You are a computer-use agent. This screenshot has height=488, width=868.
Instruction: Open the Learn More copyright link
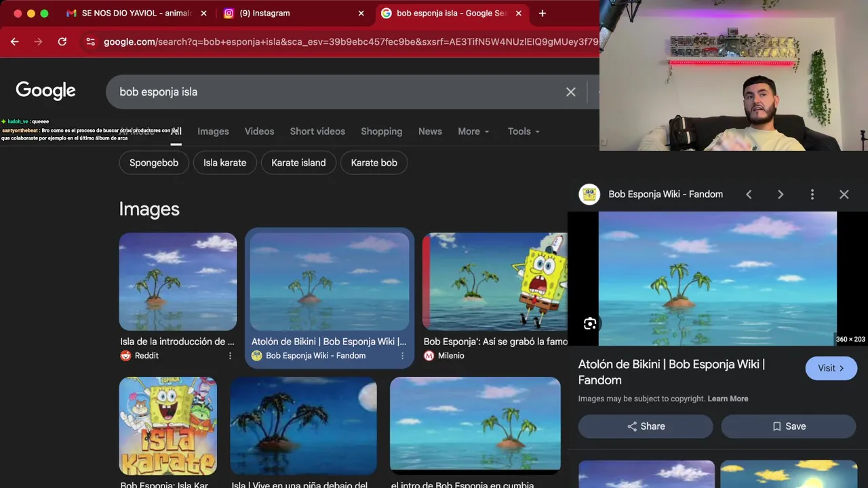pyautogui.click(x=728, y=399)
